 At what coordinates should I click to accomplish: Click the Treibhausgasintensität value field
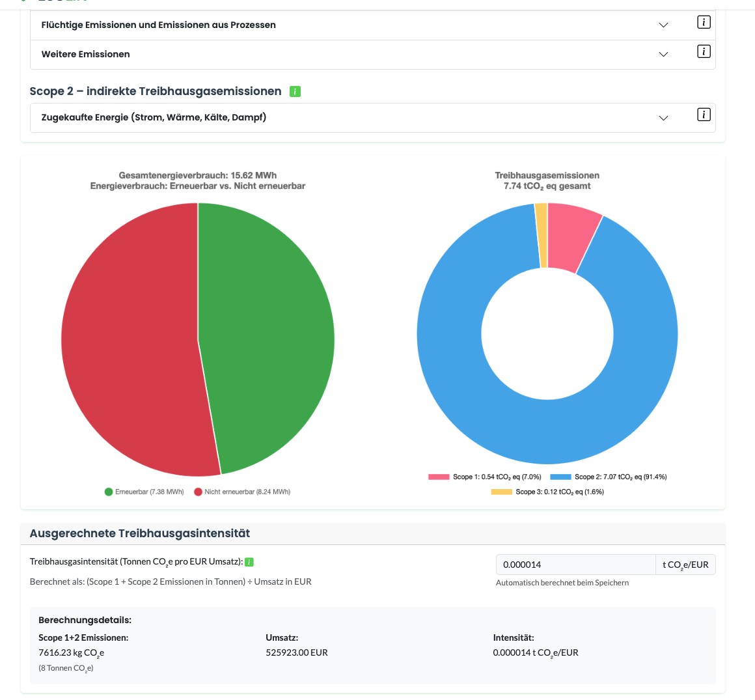coord(575,565)
